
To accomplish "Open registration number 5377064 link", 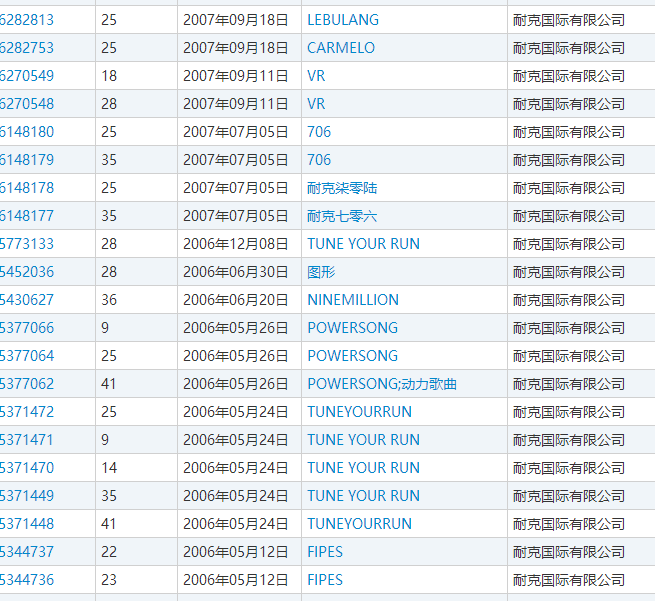I will [x=27, y=356].
